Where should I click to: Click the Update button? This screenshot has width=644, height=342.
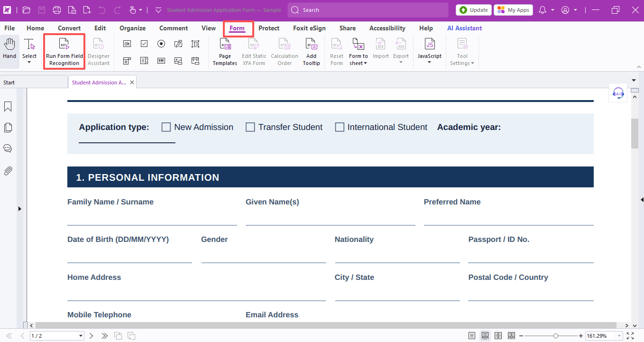point(474,10)
